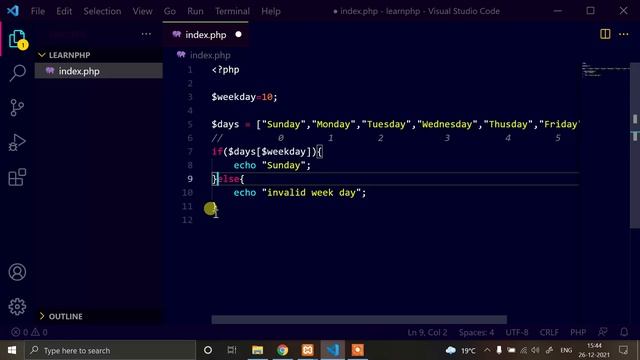Open the Terminal menu

point(232,11)
